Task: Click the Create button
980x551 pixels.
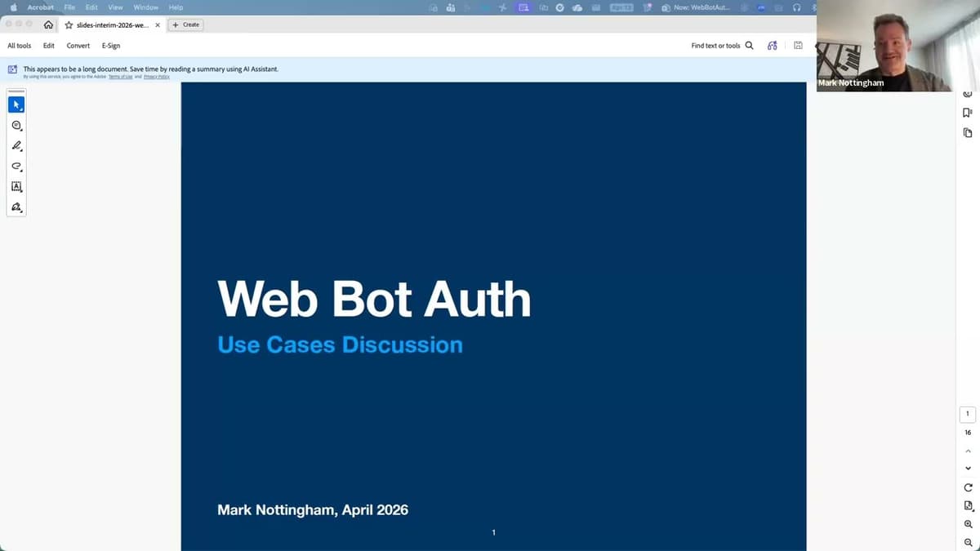Action: click(185, 24)
